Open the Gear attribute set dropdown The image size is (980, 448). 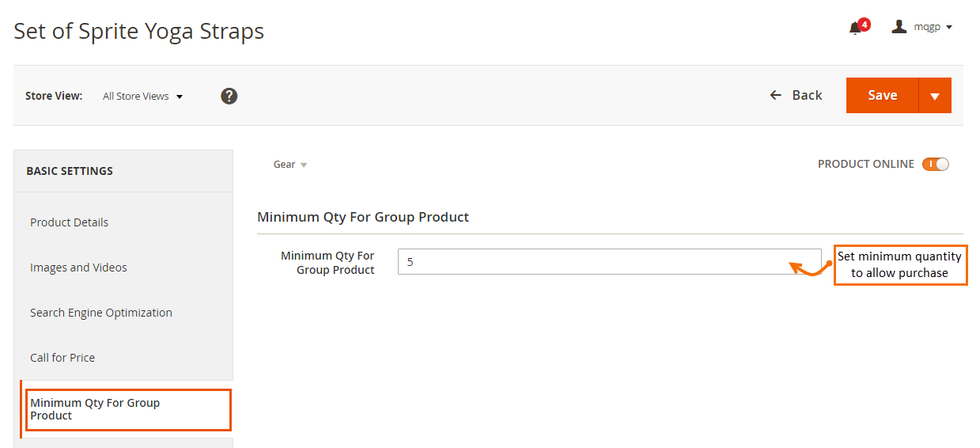point(289,165)
